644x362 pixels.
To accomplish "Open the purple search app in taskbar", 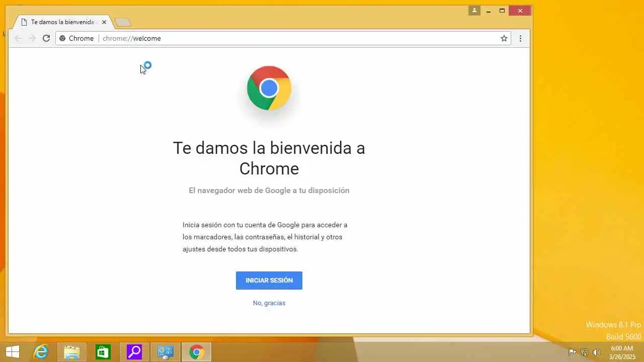I will coord(134,352).
